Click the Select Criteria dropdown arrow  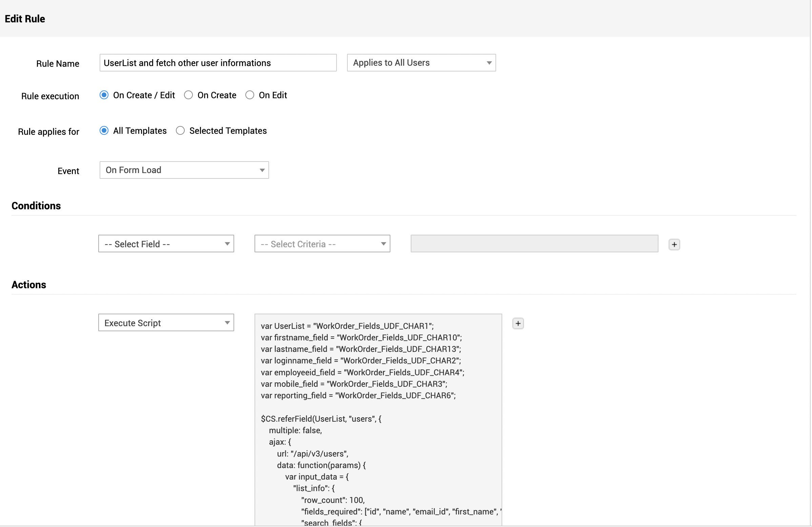click(x=384, y=244)
